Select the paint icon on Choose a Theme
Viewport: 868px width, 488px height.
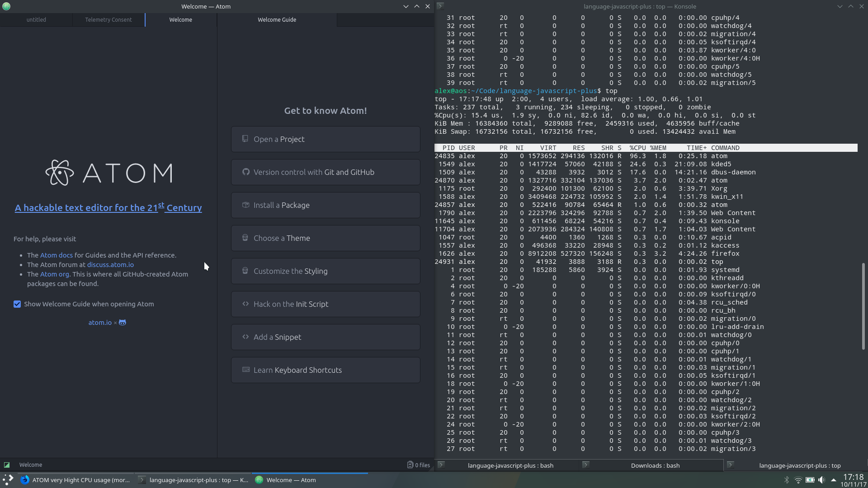(245, 238)
